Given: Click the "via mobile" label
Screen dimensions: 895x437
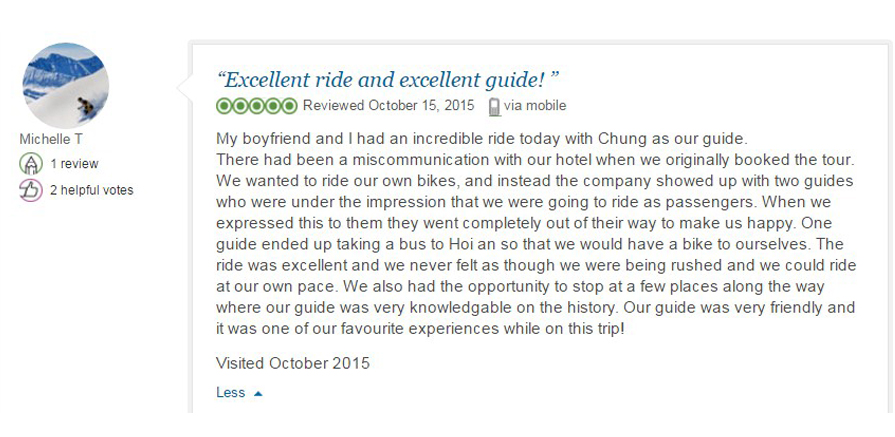Looking at the screenshot, I should click(535, 106).
